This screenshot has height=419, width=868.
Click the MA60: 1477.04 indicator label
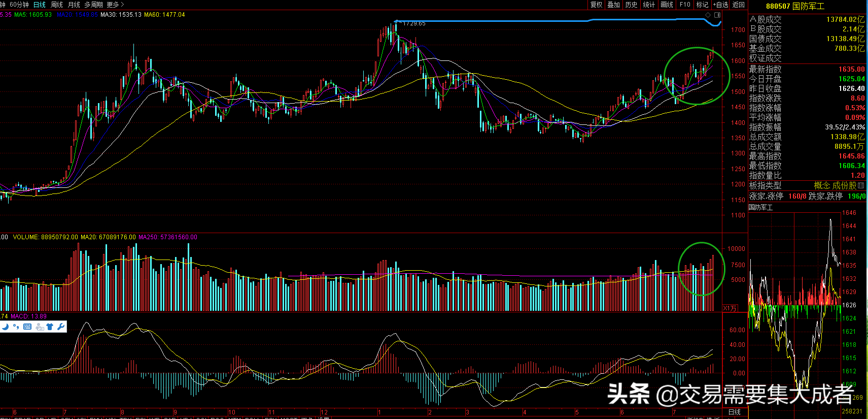click(x=164, y=15)
